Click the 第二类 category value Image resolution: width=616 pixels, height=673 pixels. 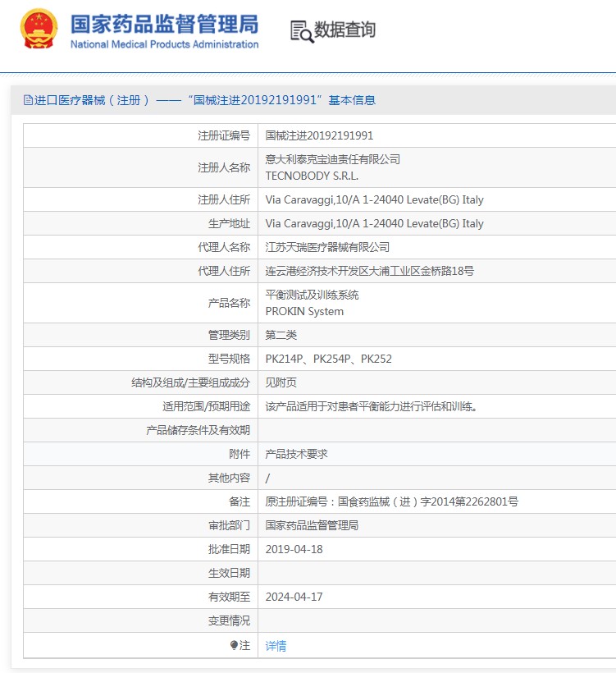[x=281, y=335]
